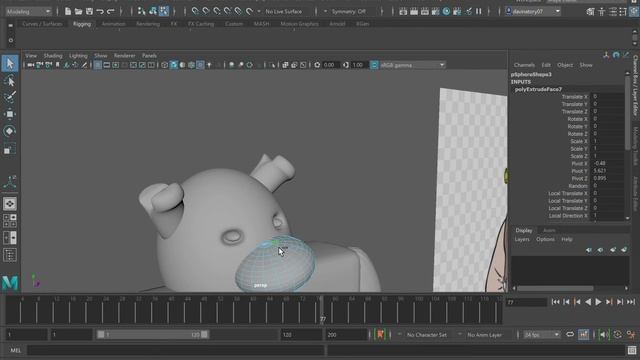Screen dimensions: 640x360
Task: Click the Maya logo icon
Action: (10, 282)
